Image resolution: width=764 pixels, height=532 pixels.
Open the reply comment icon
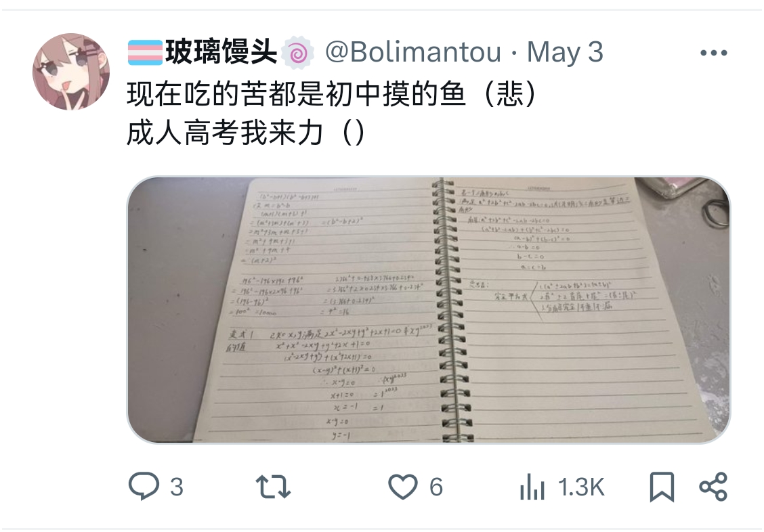click(144, 486)
